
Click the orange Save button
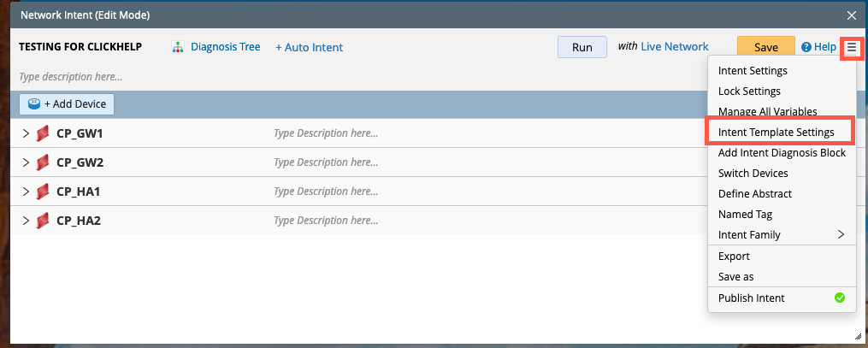[x=765, y=48]
